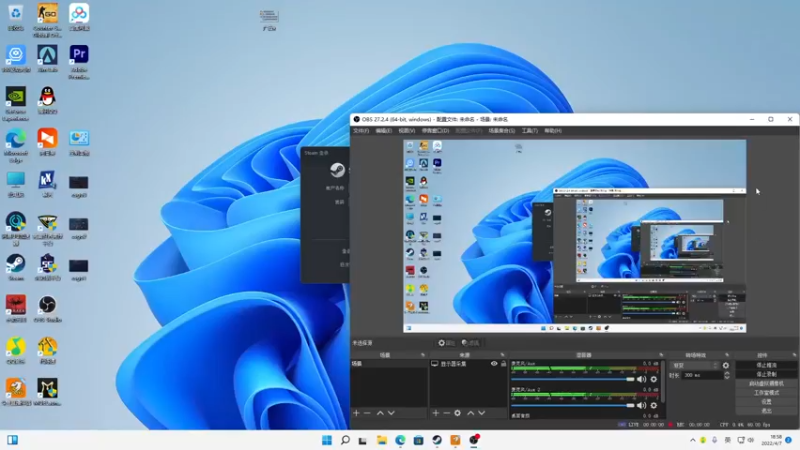Toggle the IME language indicator in tray
This screenshot has width=800, height=450.
coord(728,440)
